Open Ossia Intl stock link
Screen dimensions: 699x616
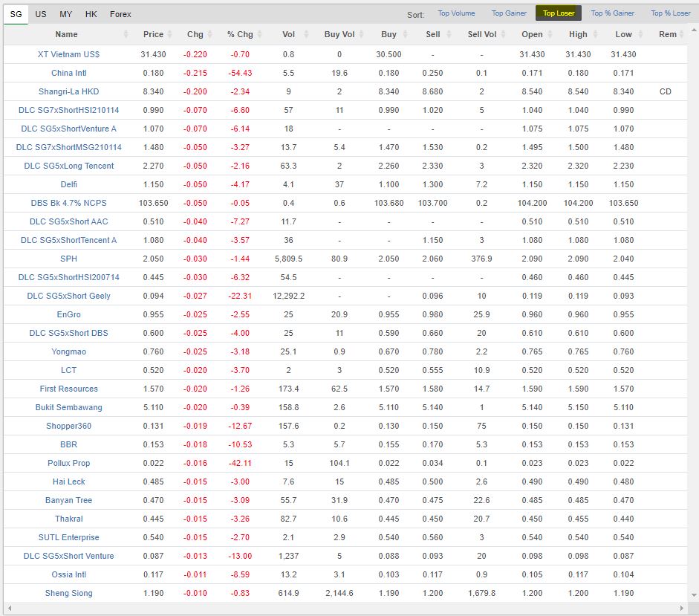click(68, 575)
